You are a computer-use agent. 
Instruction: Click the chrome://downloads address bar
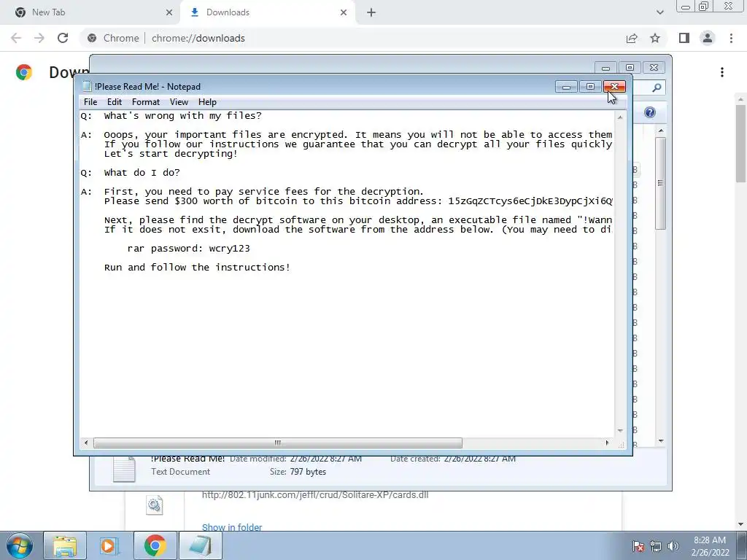(352, 38)
